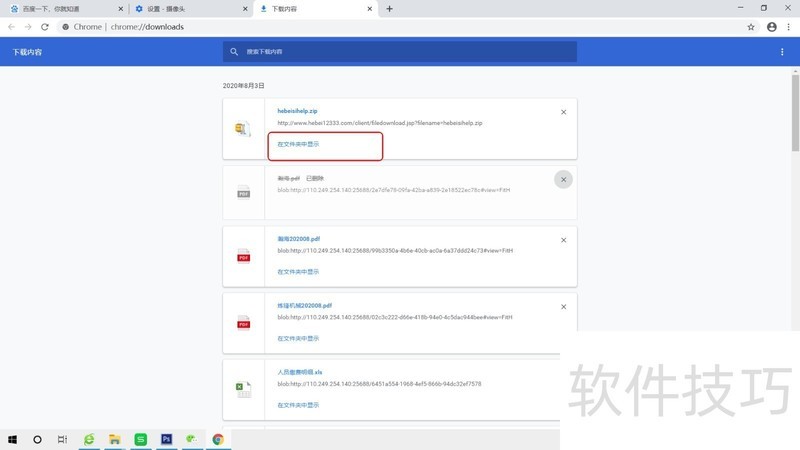Remove the 99b3350a blob pdf entry
The image size is (800, 450).
click(x=564, y=240)
